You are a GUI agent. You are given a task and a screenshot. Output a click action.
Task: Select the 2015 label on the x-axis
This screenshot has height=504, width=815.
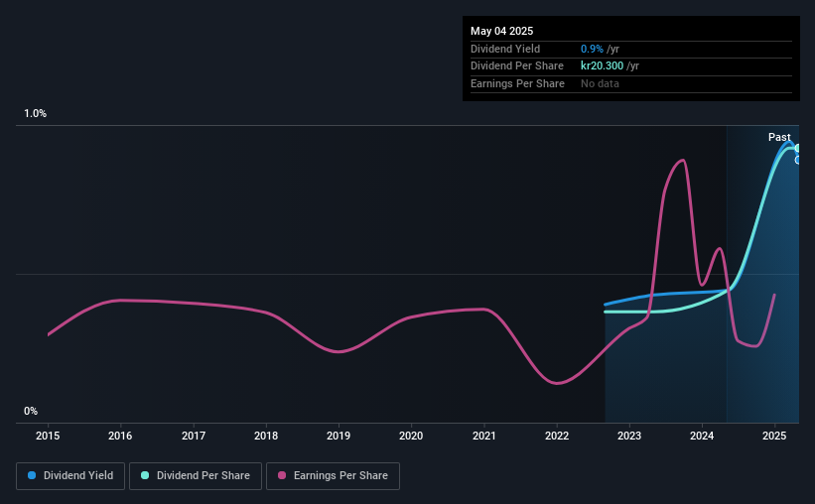48,436
